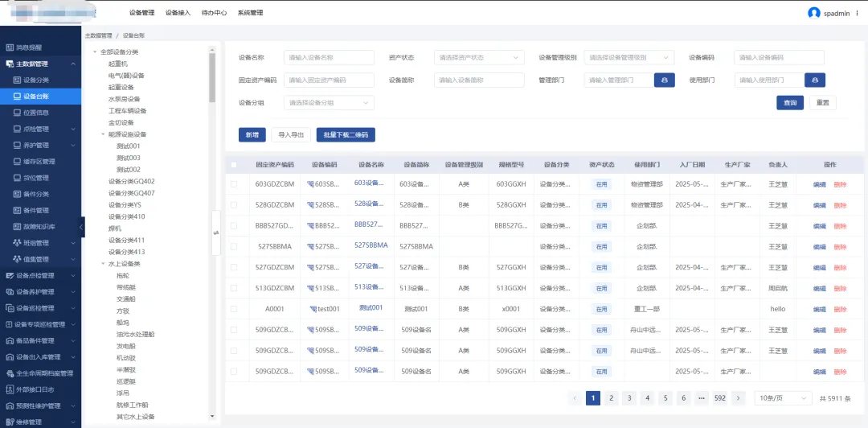This screenshot has width=868, height=428.
Task: Click the 新增 button
Action: coord(252,134)
